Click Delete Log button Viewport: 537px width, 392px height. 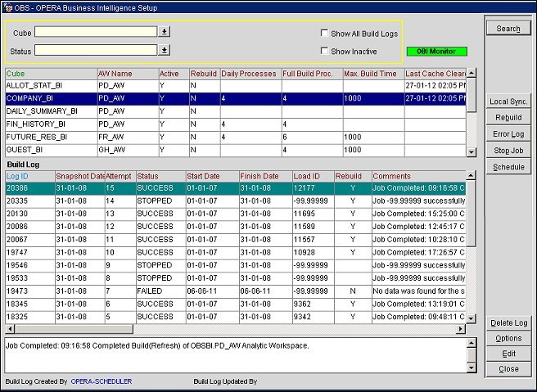pos(508,323)
